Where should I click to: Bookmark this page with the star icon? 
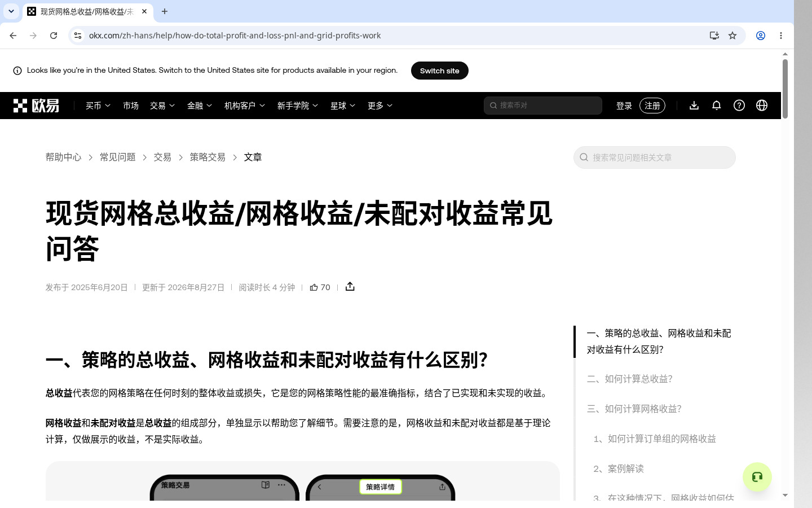[x=732, y=36]
